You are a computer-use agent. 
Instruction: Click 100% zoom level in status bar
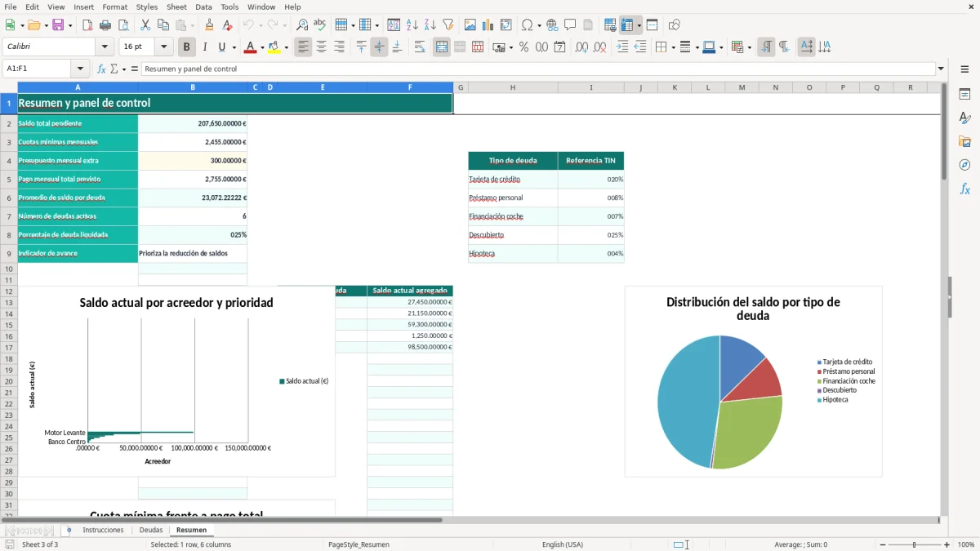point(966,544)
